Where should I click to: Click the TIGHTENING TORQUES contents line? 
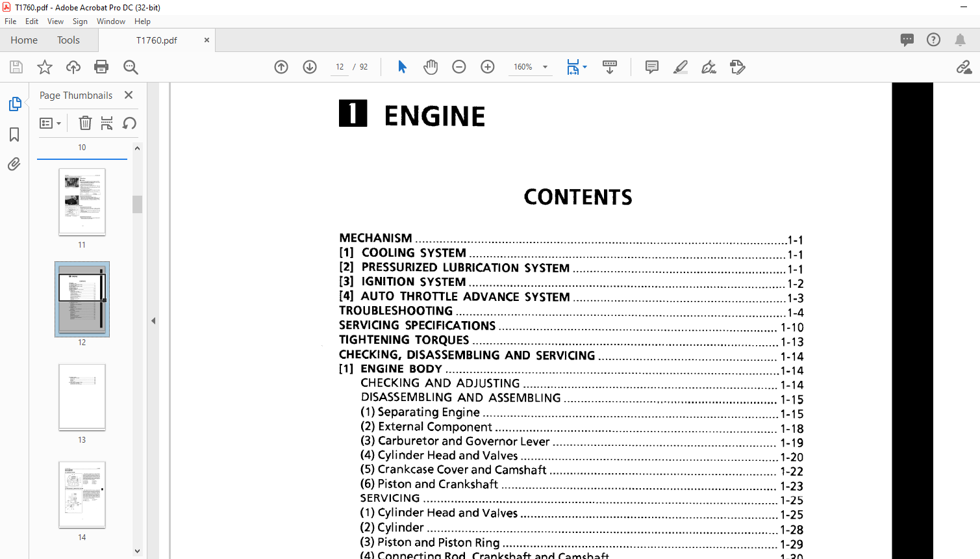pyautogui.click(x=571, y=340)
